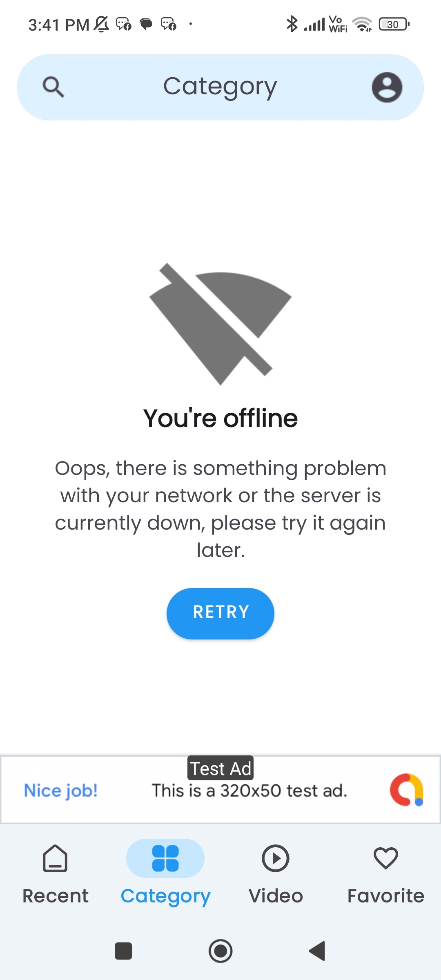Tap the "You're offline" heading

click(220, 418)
